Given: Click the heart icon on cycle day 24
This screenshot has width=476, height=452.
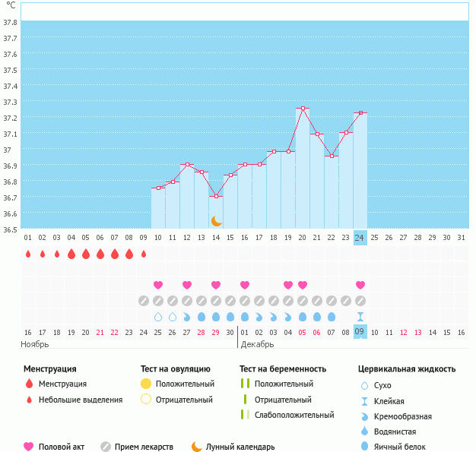Looking at the screenshot, I should coord(360,285).
